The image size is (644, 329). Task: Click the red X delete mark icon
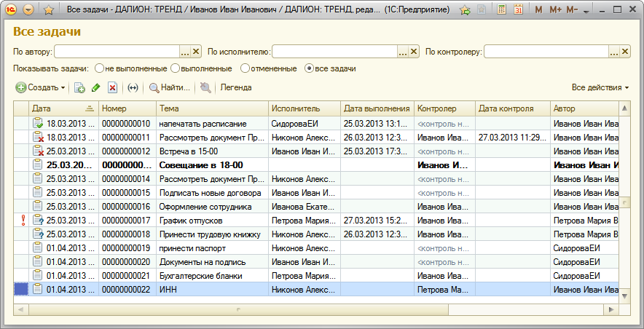112,88
